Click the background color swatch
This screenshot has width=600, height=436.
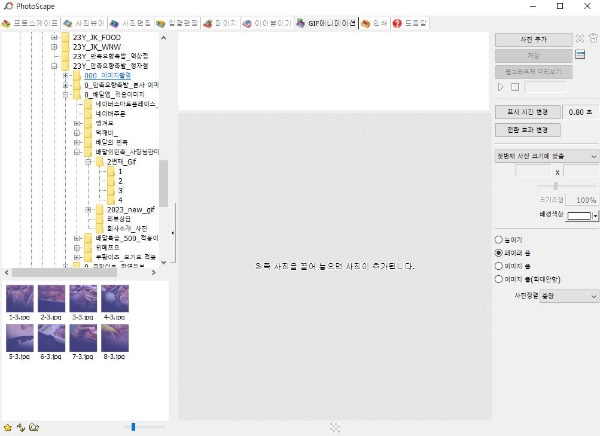pos(579,216)
